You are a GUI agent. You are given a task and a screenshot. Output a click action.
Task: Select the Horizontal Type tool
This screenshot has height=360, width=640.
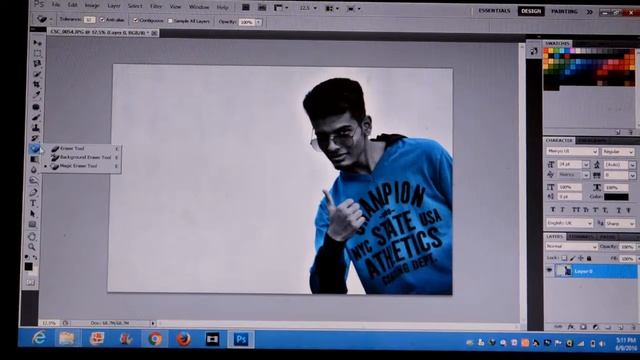[33, 203]
